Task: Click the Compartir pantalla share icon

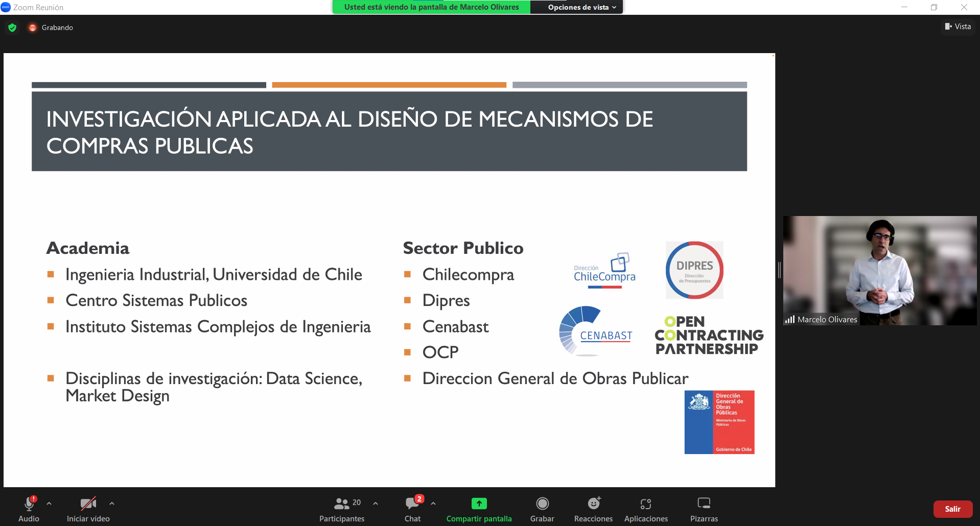Action: click(x=479, y=504)
